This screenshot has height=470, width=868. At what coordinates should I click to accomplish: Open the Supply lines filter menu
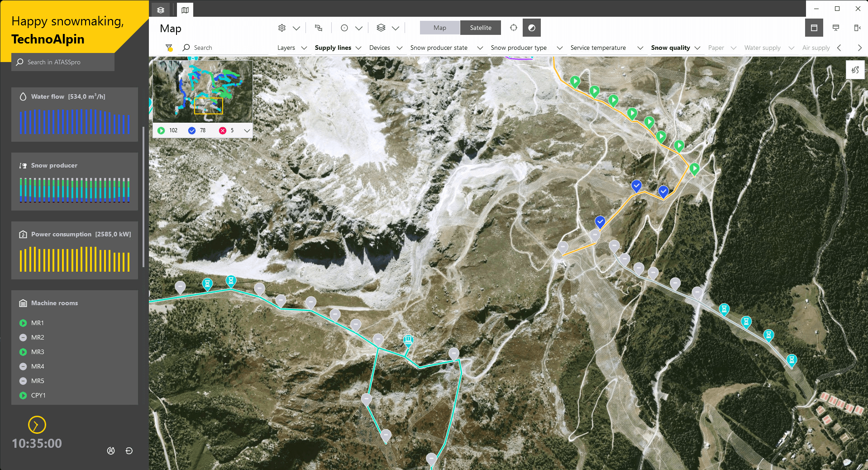coord(338,48)
